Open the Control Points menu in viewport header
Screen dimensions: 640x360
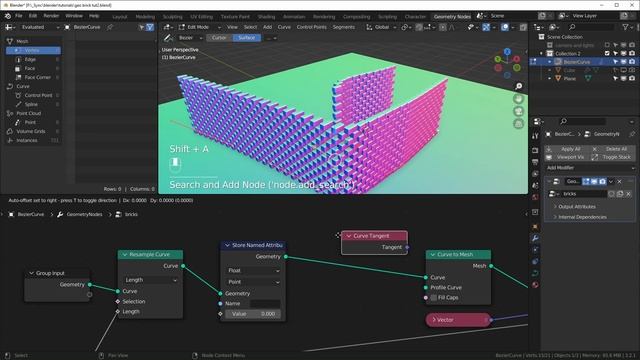coord(311,27)
